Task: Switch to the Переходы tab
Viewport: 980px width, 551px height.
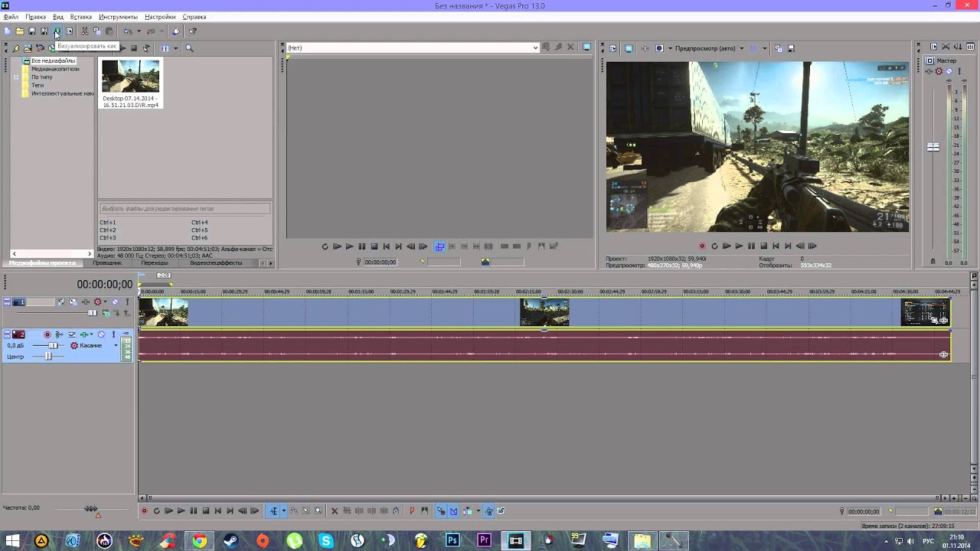Action: click(x=155, y=262)
